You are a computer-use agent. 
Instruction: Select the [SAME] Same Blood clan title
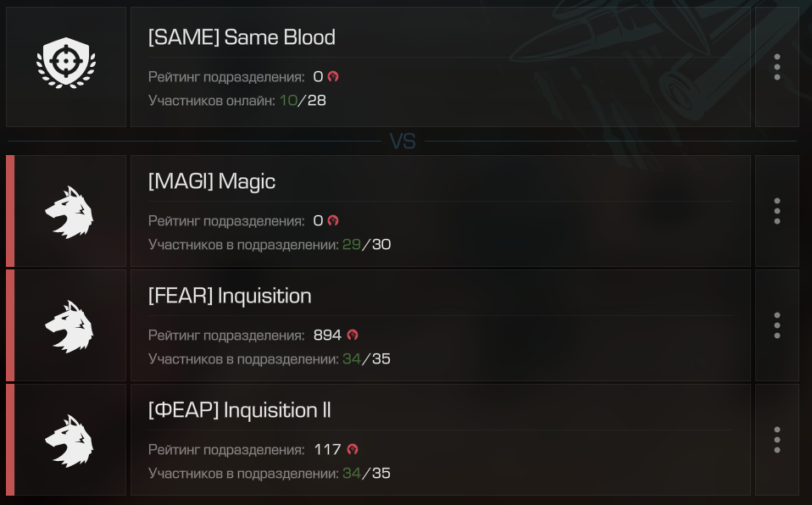pyautogui.click(x=242, y=37)
